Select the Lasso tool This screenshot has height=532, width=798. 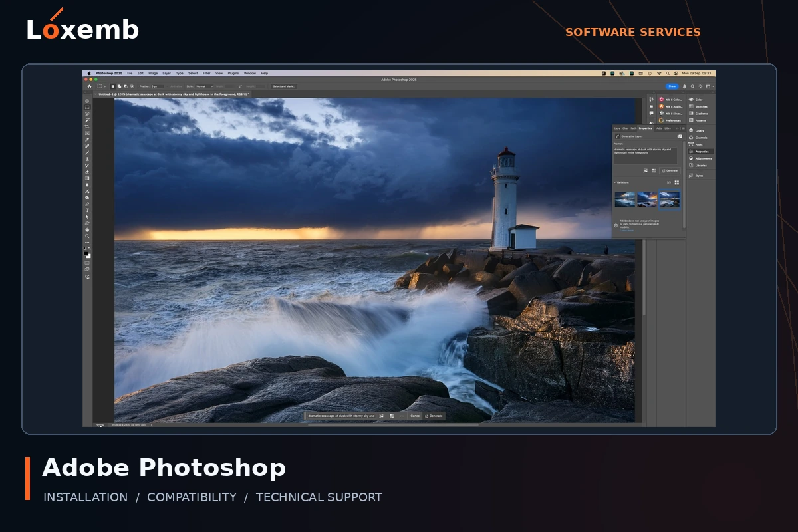coord(87,114)
